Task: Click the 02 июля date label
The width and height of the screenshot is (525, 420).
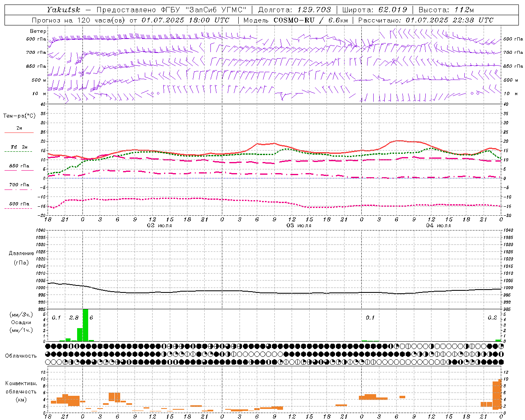Action: [160, 226]
